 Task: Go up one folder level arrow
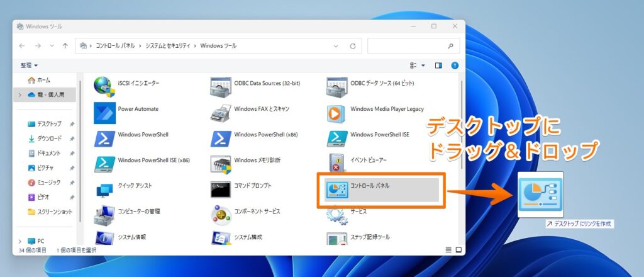coord(65,46)
